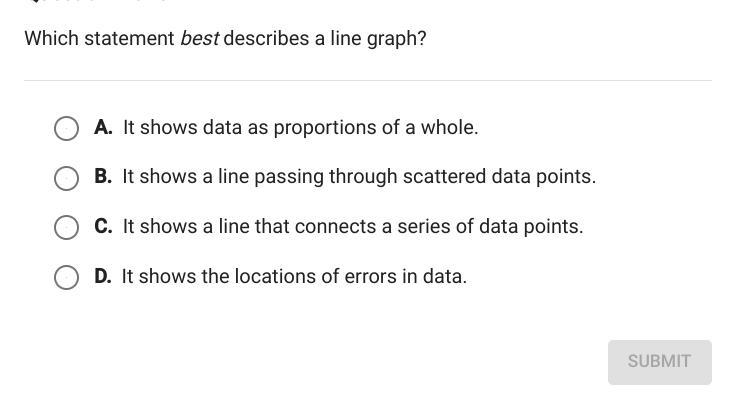753x409 pixels.
Task: Click the bold "C." letter label
Action: coord(103,226)
